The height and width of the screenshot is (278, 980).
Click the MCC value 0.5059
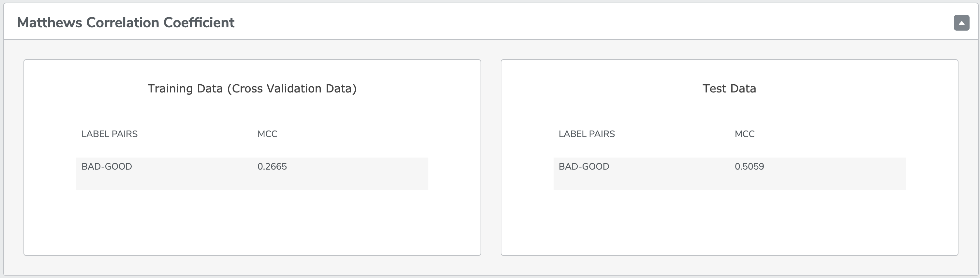tap(750, 166)
